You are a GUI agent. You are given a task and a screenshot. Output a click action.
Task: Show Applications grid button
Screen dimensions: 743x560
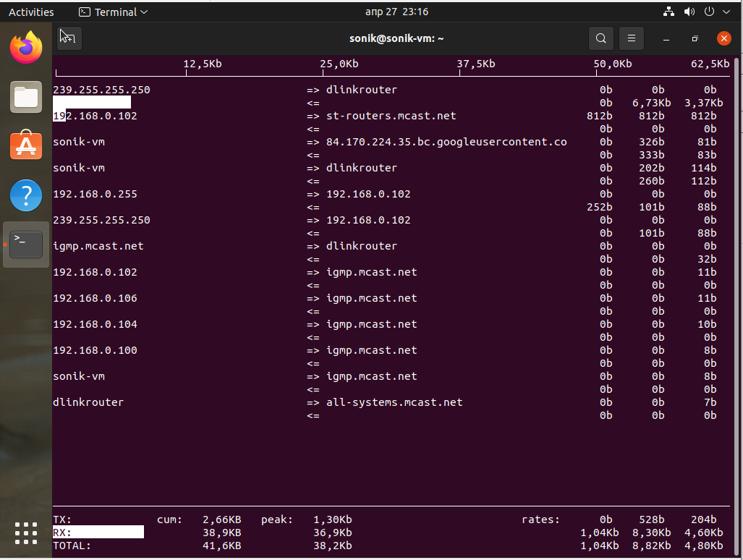point(26,533)
